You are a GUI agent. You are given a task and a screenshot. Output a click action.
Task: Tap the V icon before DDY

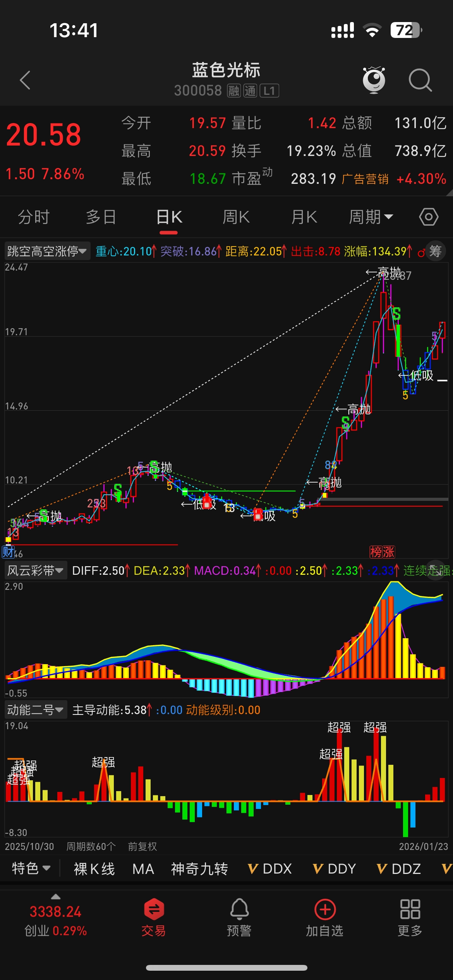click(318, 869)
